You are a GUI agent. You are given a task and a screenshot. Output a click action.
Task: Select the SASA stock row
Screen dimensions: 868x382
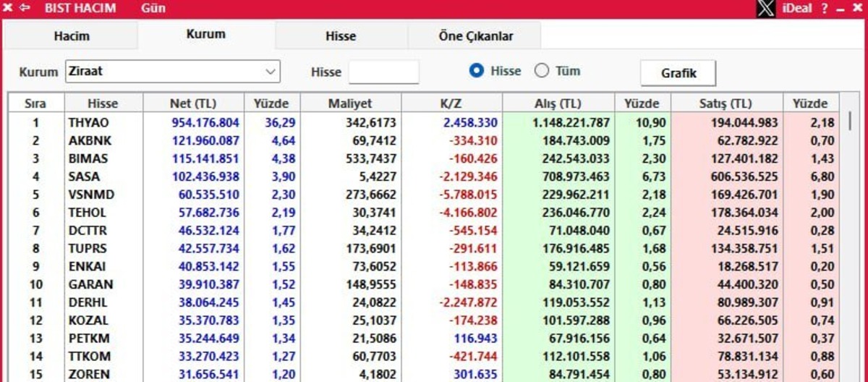pyautogui.click(x=424, y=177)
